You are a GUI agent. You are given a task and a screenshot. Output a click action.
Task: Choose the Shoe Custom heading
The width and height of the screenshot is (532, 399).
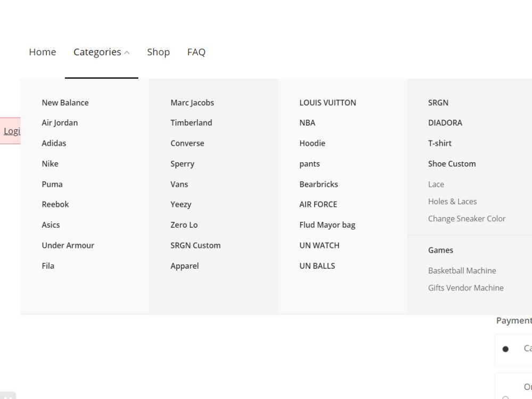(x=452, y=163)
